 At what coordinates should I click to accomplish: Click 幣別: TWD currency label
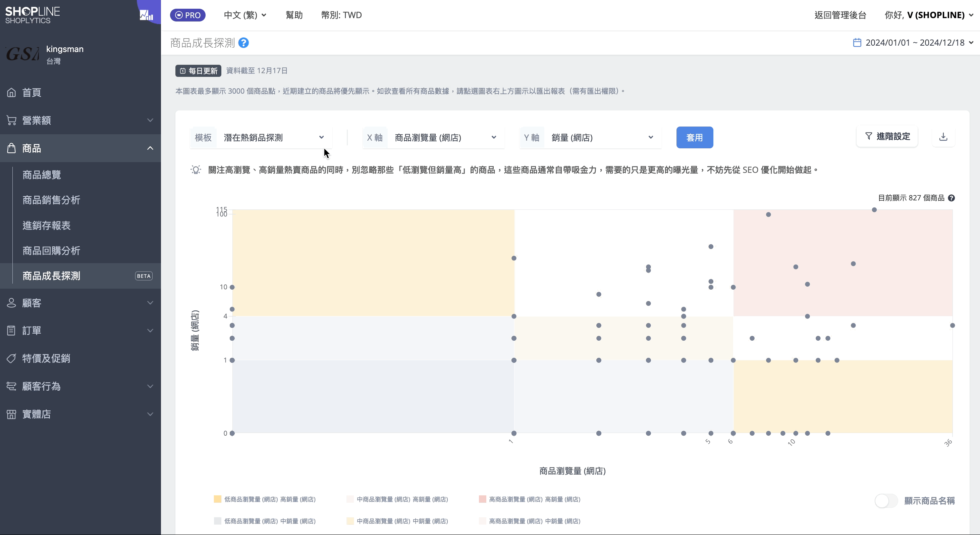[x=341, y=15]
